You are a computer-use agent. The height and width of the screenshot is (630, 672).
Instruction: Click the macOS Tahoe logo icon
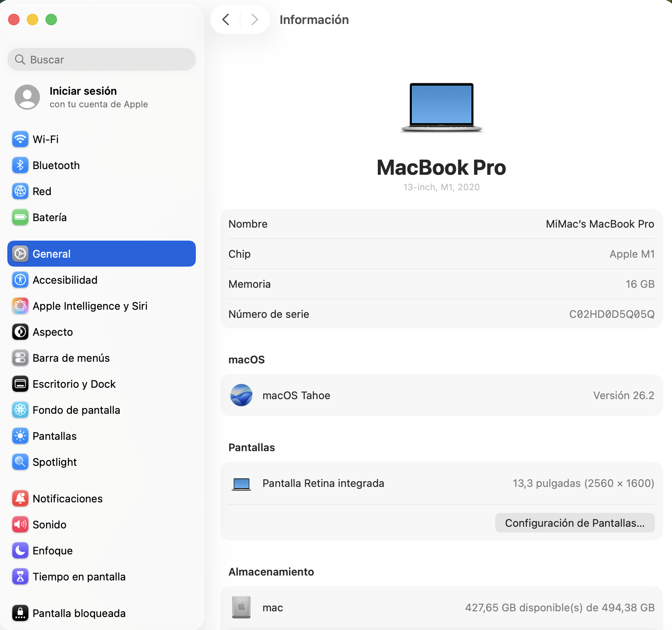tap(241, 395)
